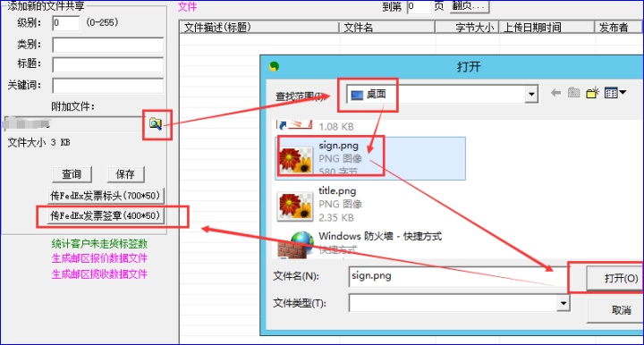Viewport: 644px width, 345px height.
Task: Open the view menu icon in dialog toolbar
Action: coord(615,93)
